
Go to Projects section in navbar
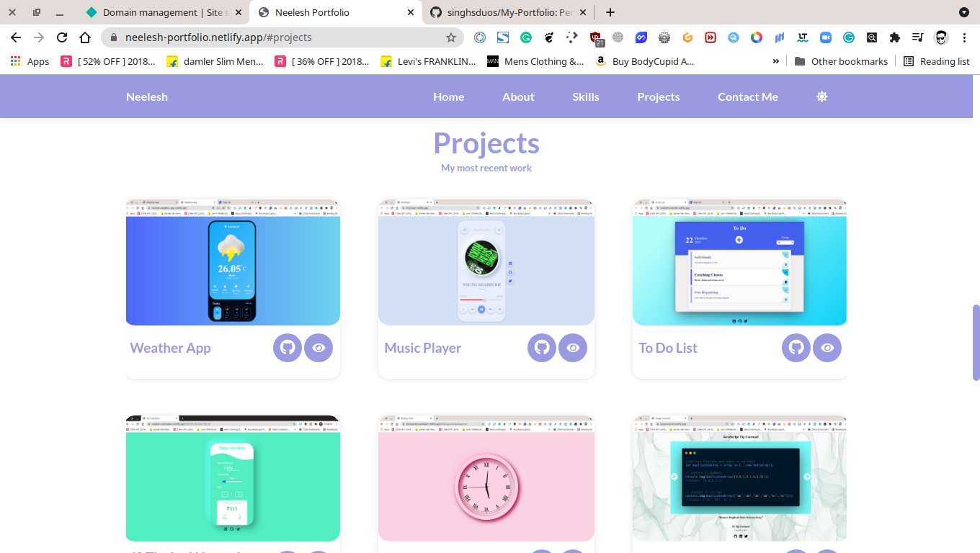coord(659,96)
